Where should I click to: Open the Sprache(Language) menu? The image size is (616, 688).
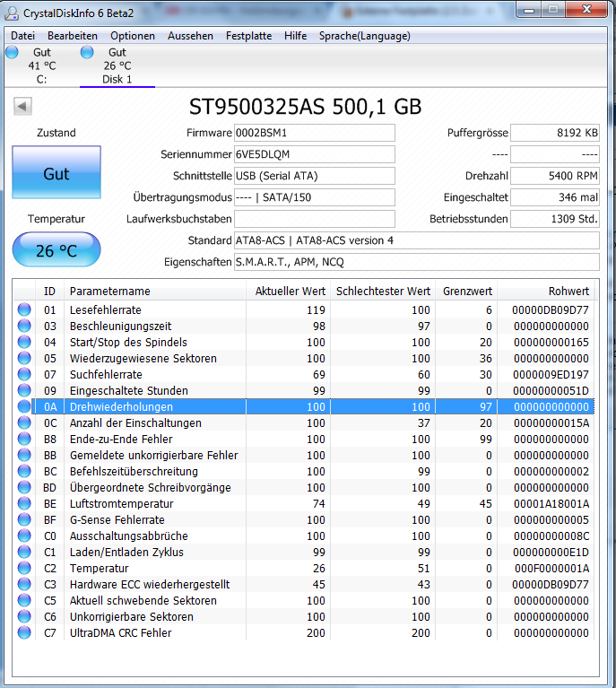click(x=365, y=36)
